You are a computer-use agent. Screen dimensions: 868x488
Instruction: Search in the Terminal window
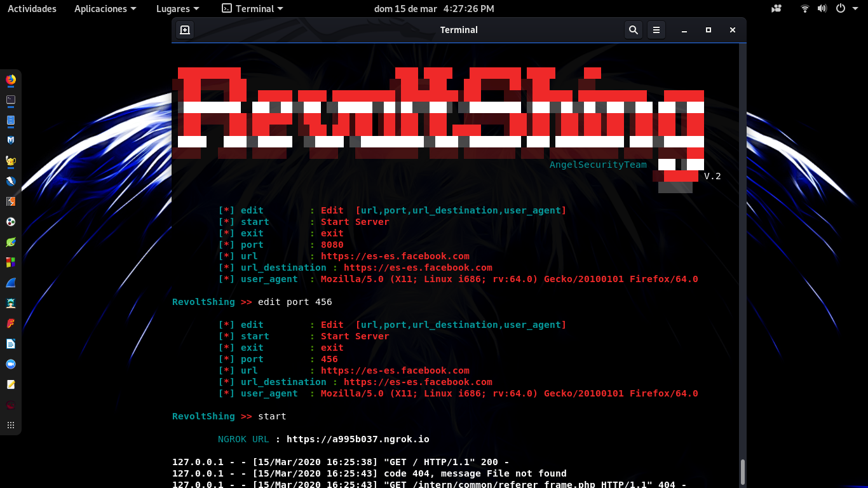pyautogui.click(x=634, y=30)
